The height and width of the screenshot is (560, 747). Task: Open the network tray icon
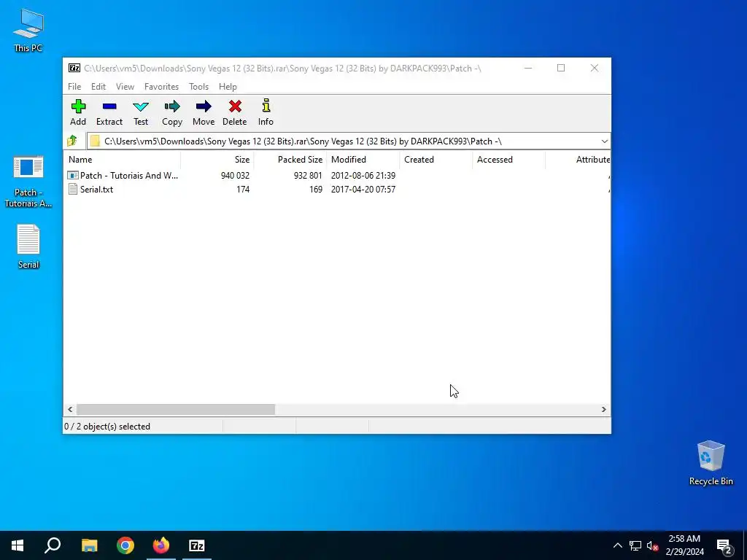click(635, 545)
